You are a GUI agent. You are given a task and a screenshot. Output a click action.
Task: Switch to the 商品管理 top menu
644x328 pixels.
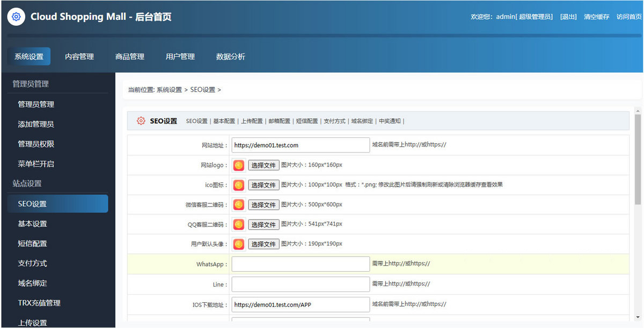coord(130,56)
